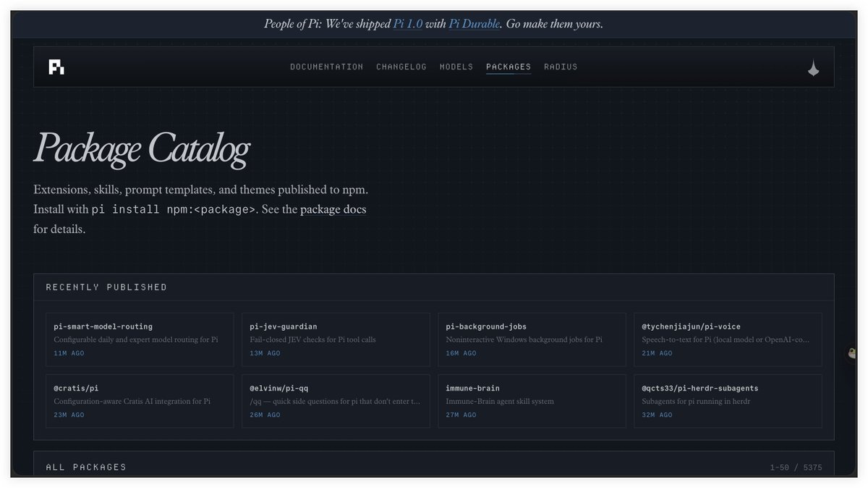The width and height of the screenshot is (868, 488).
Task: Open the Documentation nav item
Action: click(327, 67)
